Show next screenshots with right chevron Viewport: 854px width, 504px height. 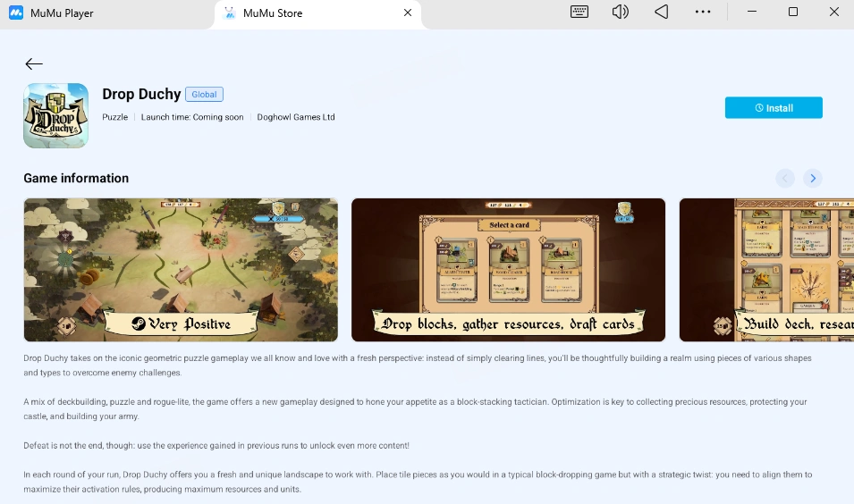point(813,178)
